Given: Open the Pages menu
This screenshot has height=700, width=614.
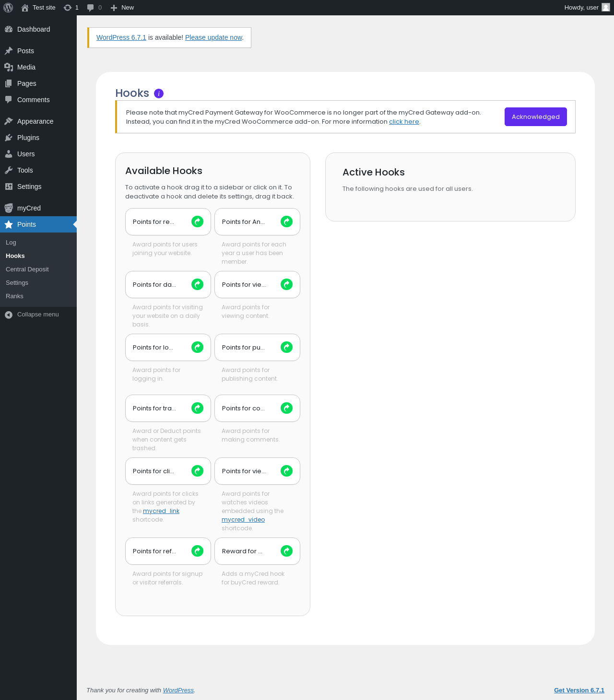Looking at the screenshot, I should click(38, 83).
